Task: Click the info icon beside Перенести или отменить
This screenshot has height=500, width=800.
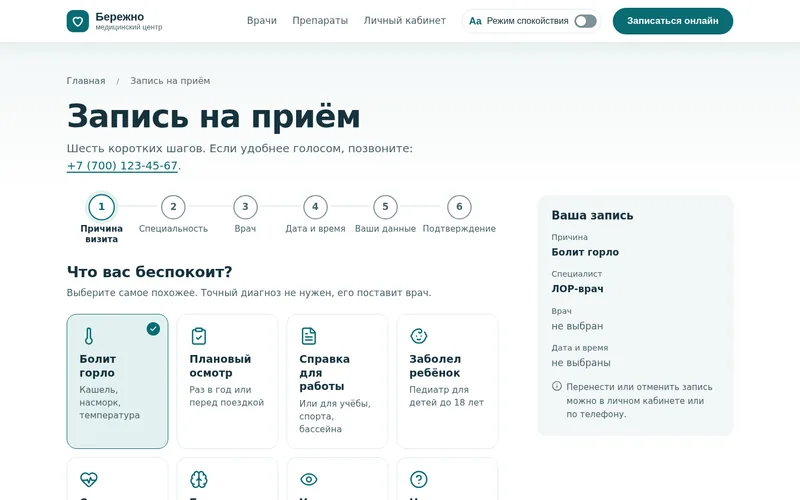Action: click(557, 386)
